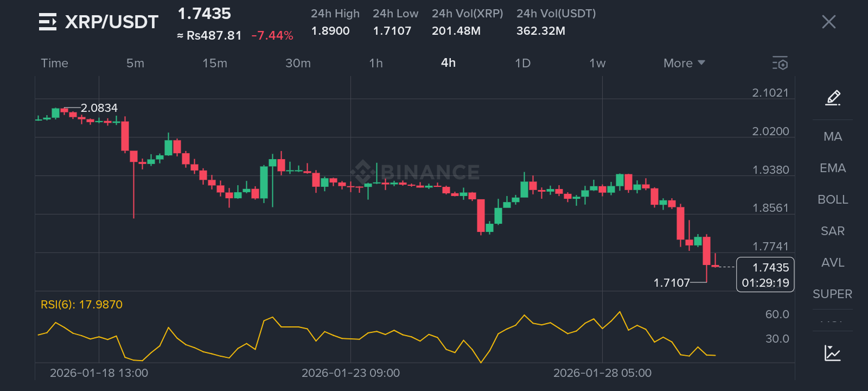This screenshot has width=868, height=391.
Task: Show the Time line chart view
Action: (x=55, y=63)
